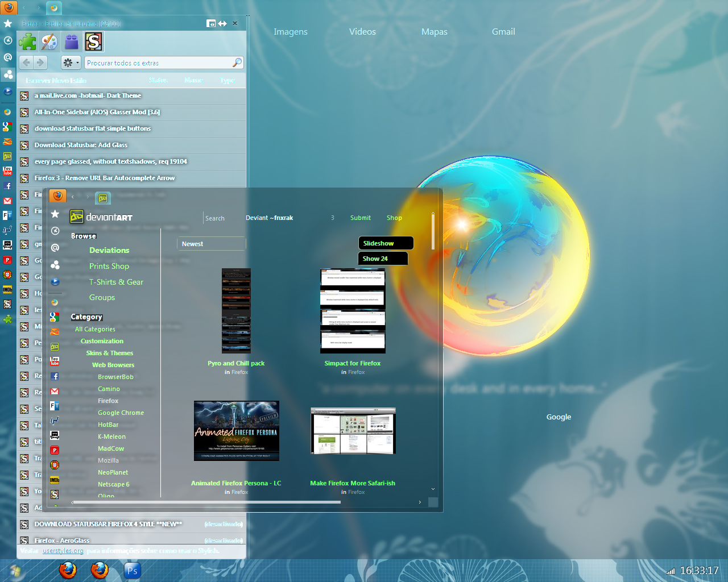Click the IMDb bookmark in main sidebar

coord(7,289)
